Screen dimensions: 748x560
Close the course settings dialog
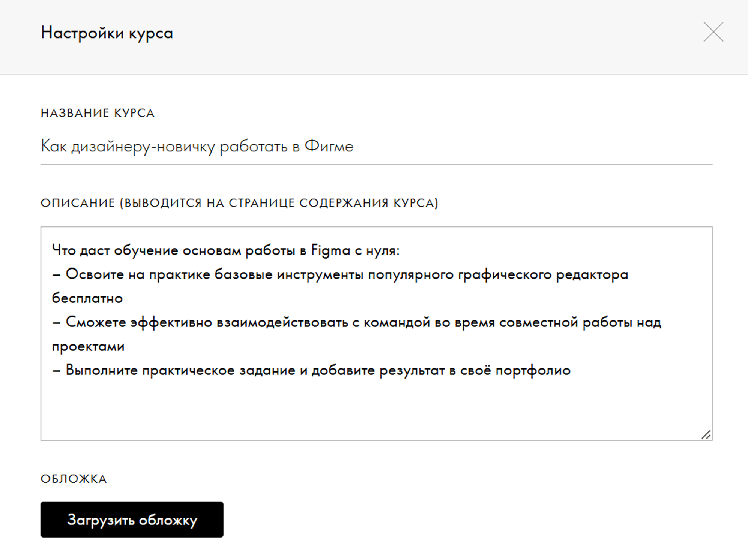[713, 32]
